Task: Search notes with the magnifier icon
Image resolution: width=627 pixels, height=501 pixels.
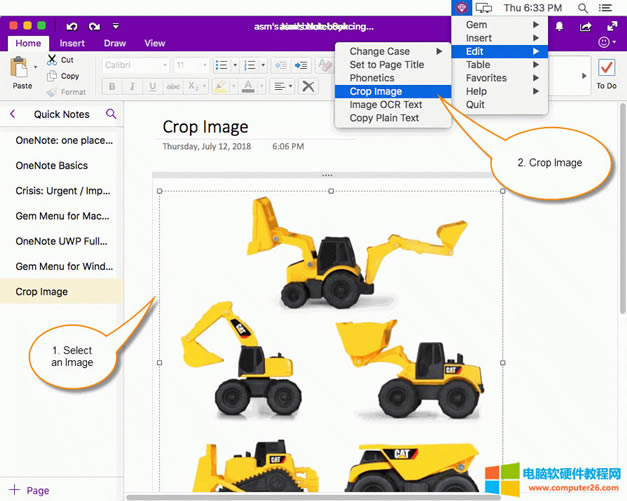Action: 111,114
